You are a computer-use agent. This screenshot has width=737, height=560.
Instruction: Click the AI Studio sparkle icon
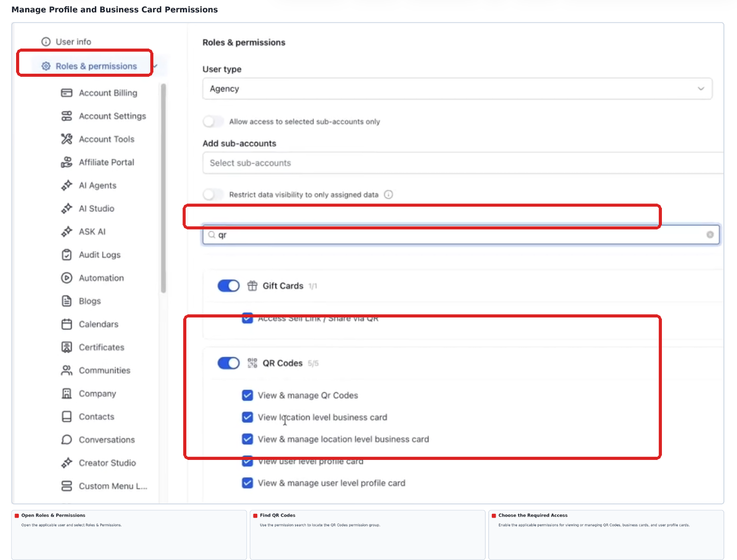point(67,208)
